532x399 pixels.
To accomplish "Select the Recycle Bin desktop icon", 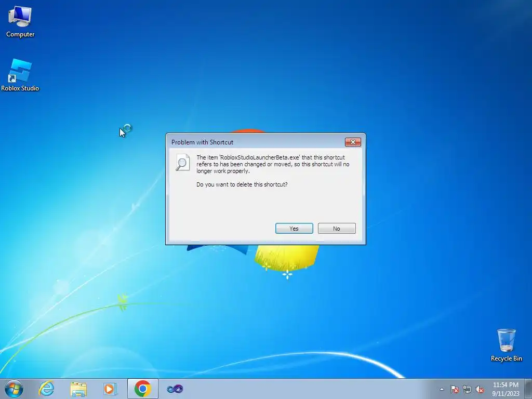I will pyautogui.click(x=506, y=345).
